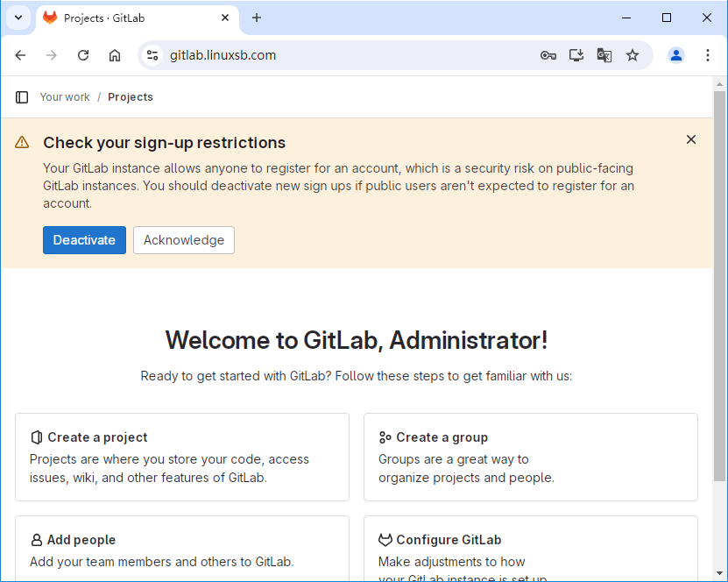Viewport: 728px width, 582px height.
Task: Click the Welcome to GitLab, Administrator! heading
Action: 357,340
